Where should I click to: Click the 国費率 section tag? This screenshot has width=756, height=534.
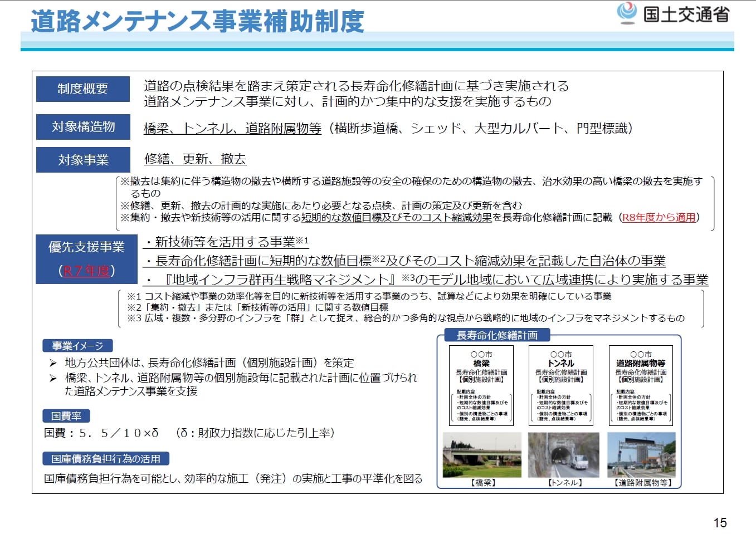pos(66,416)
